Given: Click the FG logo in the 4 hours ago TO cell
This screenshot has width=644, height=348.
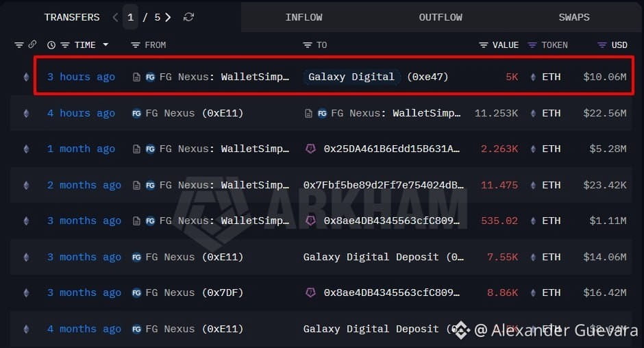Looking at the screenshot, I should tap(323, 113).
